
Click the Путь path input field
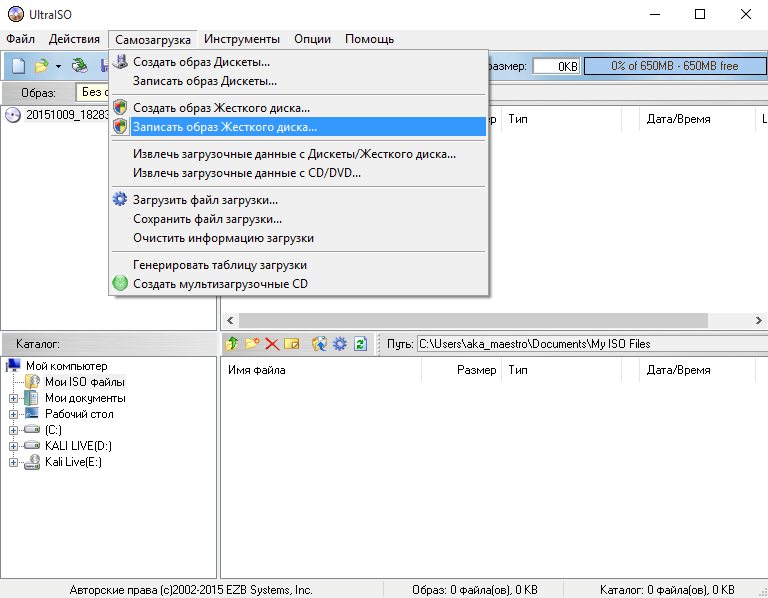pos(593,344)
